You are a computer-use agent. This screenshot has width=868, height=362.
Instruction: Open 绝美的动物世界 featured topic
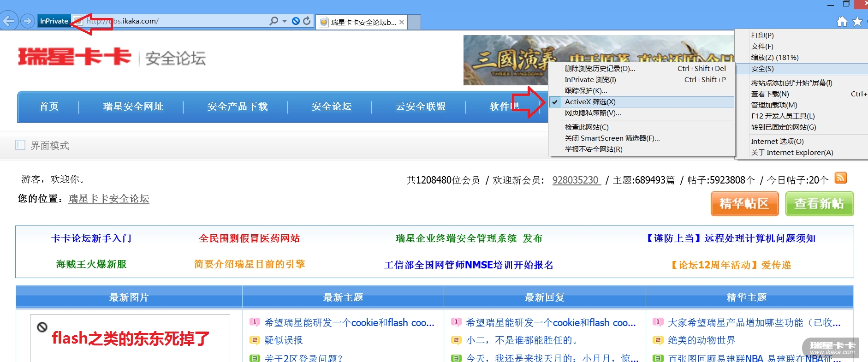[702, 340]
